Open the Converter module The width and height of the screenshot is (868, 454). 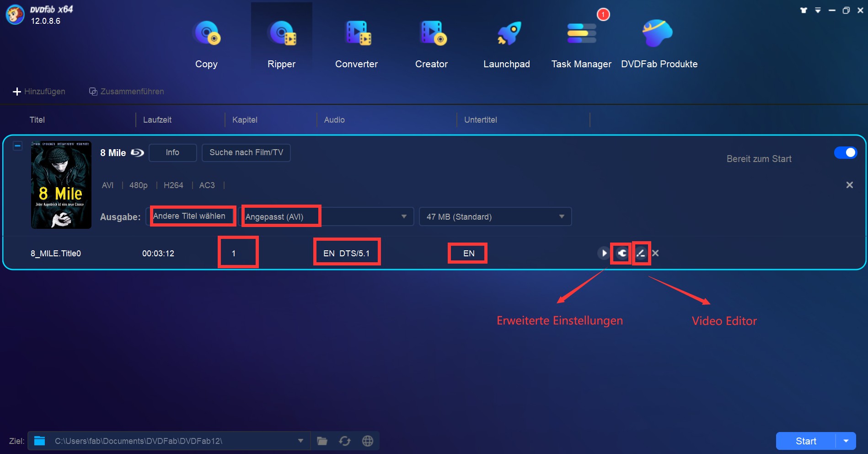356,44
